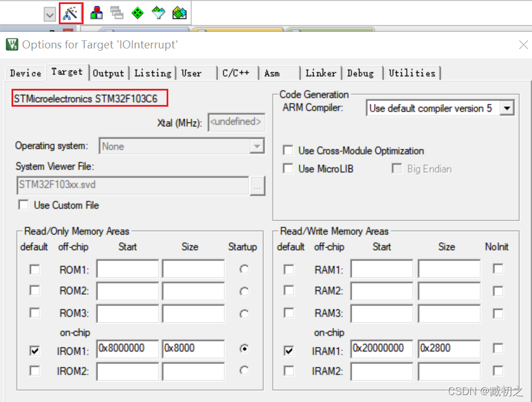Image resolution: width=532 pixels, height=402 pixels.
Task: Enable the Use Custom File checkbox
Action: [24, 205]
